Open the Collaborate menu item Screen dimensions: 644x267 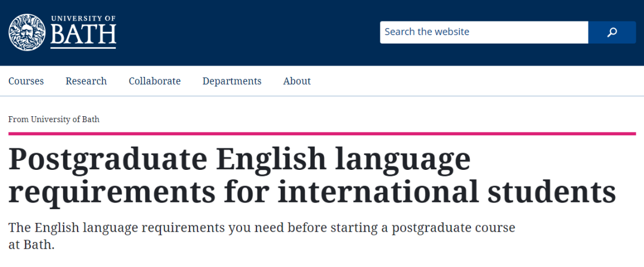click(154, 81)
